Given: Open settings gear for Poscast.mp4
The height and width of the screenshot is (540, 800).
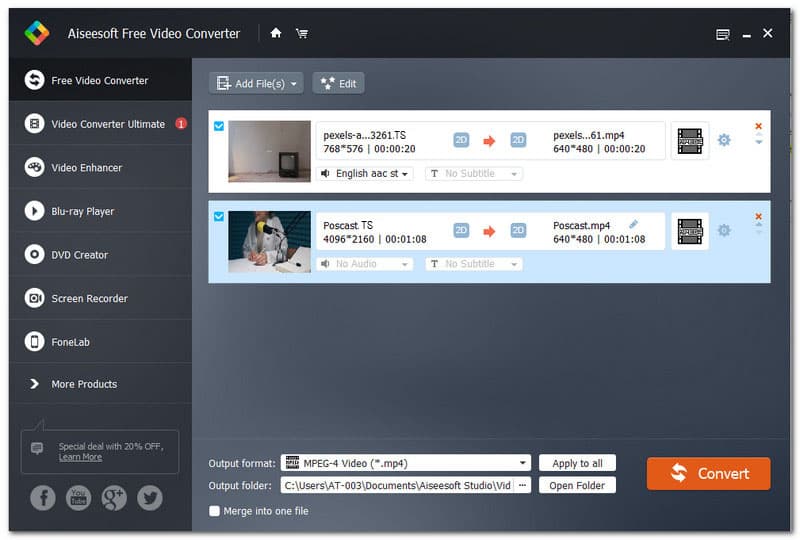Looking at the screenshot, I should pos(724,231).
